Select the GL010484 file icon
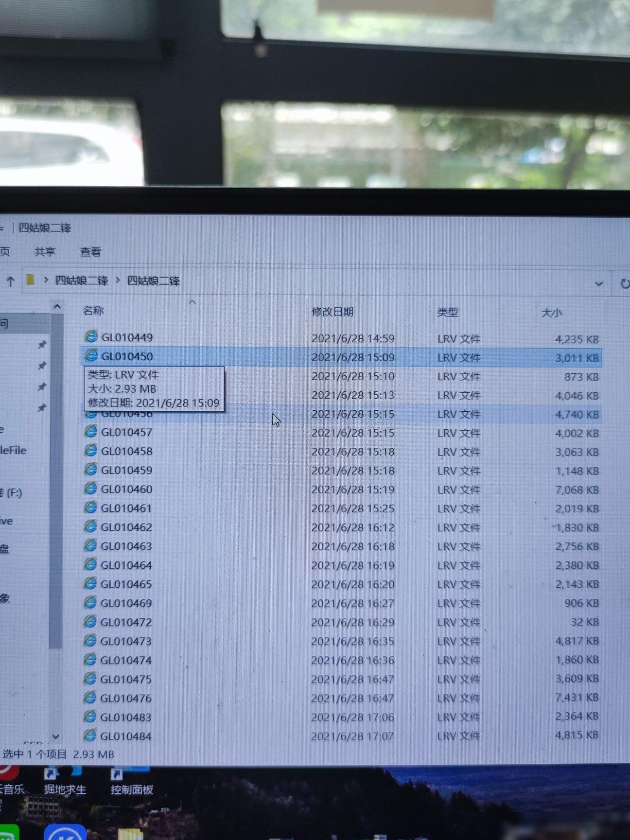This screenshot has height=840, width=630. click(90, 735)
